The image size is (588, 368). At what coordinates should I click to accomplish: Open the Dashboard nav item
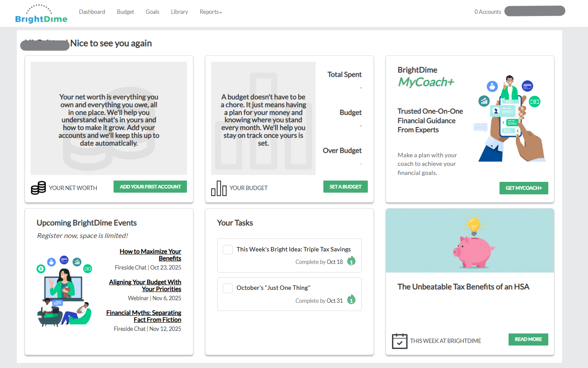tap(92, 12)
